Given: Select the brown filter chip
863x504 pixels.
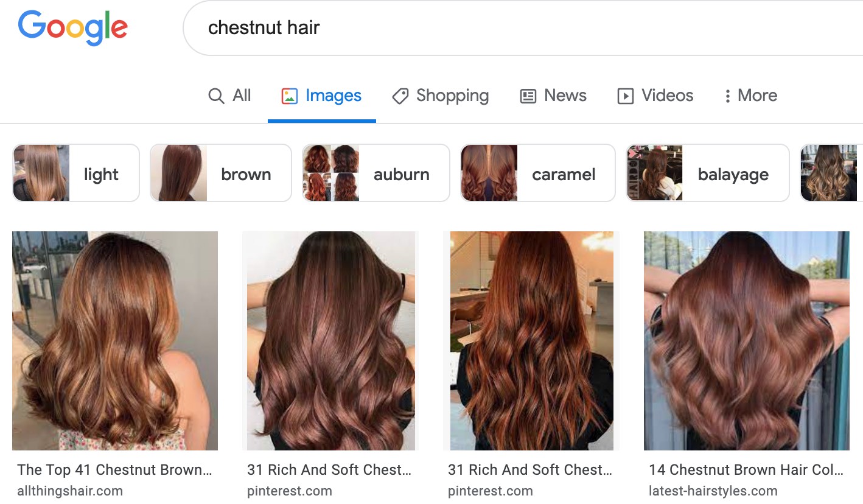Looking at the screenshot, I should click(220, 173).
